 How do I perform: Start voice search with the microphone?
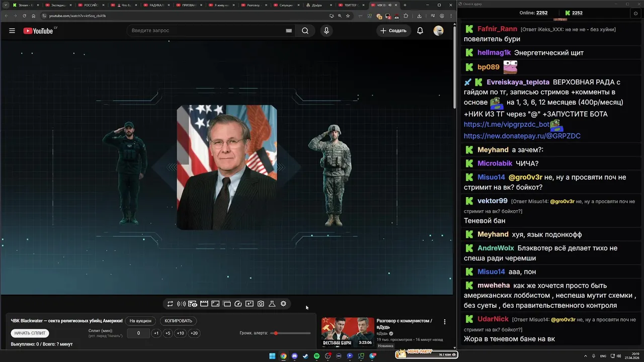(x=327, y=31)
